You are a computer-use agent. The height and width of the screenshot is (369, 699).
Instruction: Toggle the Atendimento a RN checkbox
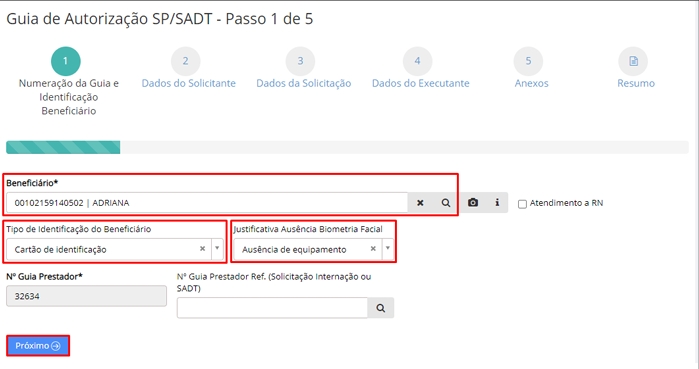[x=522, y=204]
